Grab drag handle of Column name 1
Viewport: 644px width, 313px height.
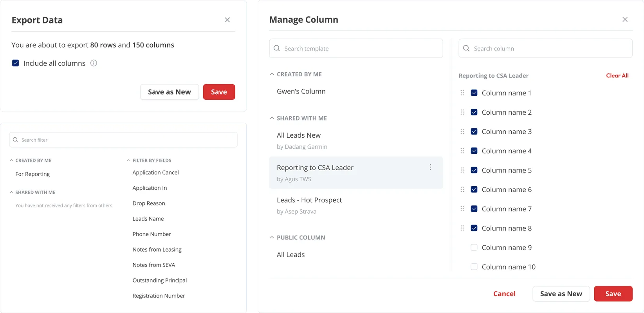462,93
